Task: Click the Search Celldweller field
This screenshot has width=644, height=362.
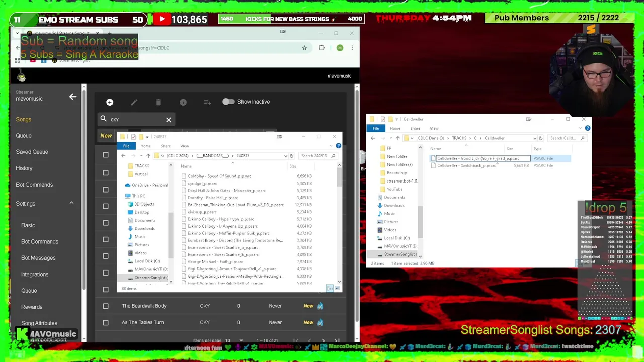Action: 567,138
